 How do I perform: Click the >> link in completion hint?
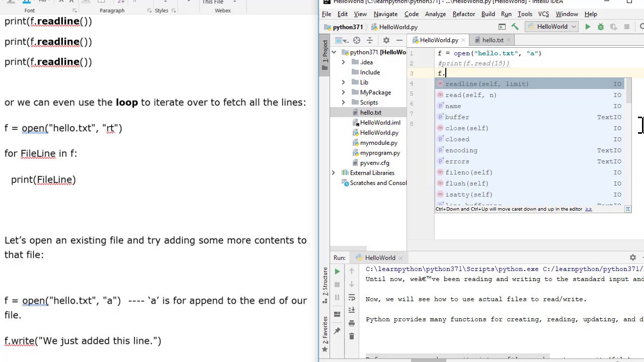pos(588,209)
